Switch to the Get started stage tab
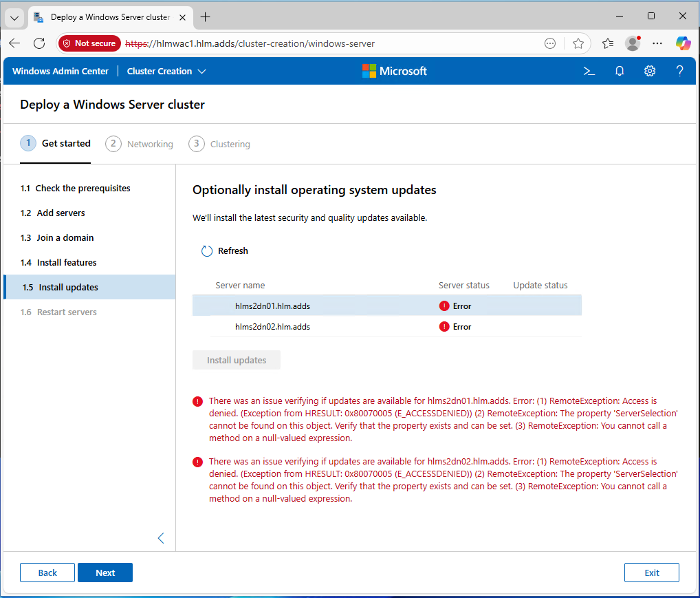Screen dimensions: 700x598 56,144
